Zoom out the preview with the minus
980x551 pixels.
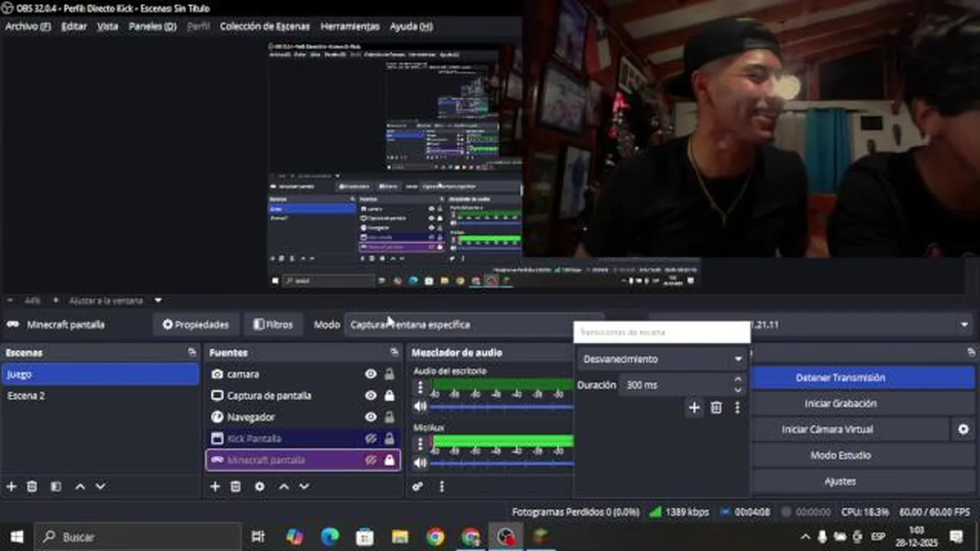click(x=10, y=301)
